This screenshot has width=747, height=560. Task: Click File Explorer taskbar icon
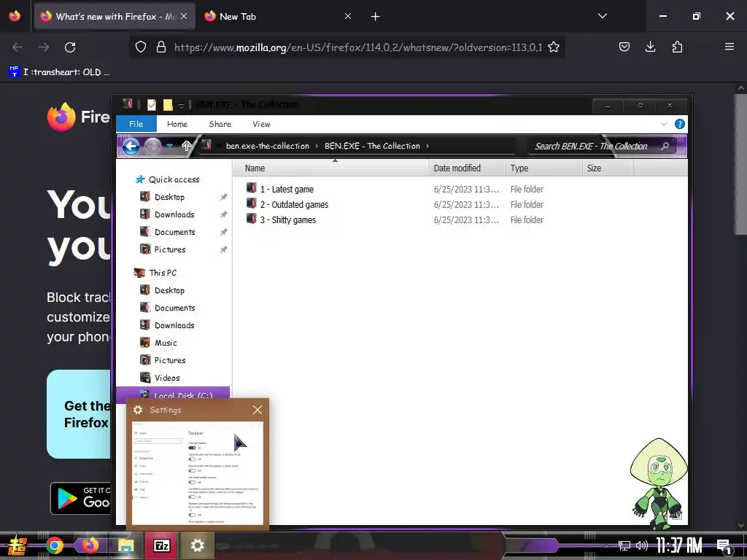[125, 545]
